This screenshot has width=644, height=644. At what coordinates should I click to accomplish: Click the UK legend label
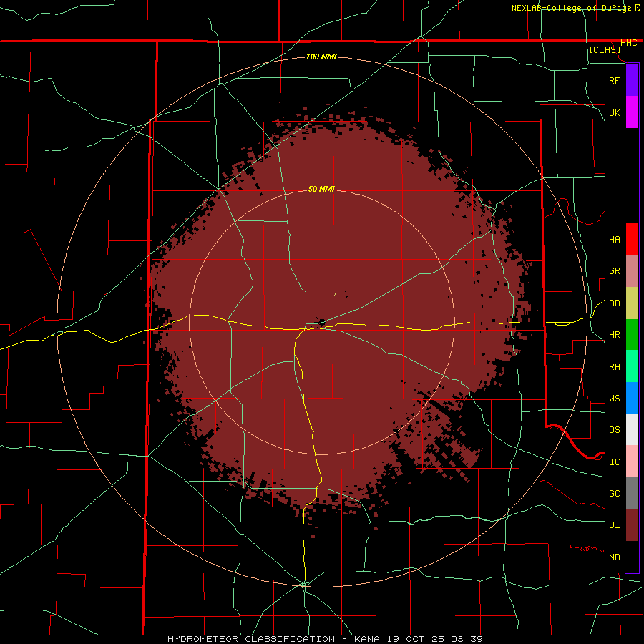point(614,112)
